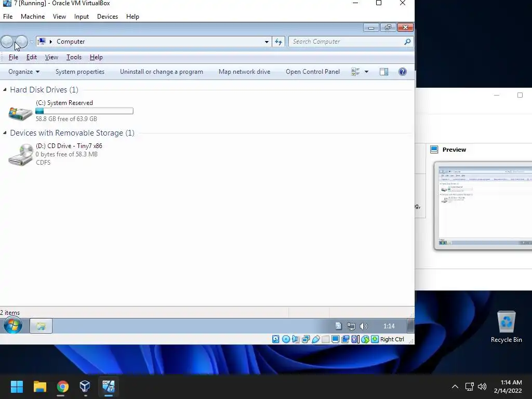Open the view options dropdown arrow
The height and width of the screenshot is (399, 532).
click(x=366, y=72)
